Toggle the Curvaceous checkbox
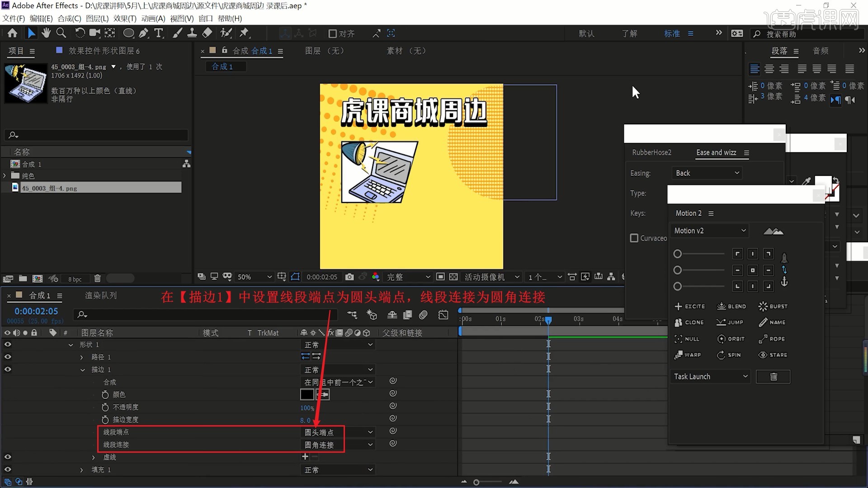 point(634,238)
